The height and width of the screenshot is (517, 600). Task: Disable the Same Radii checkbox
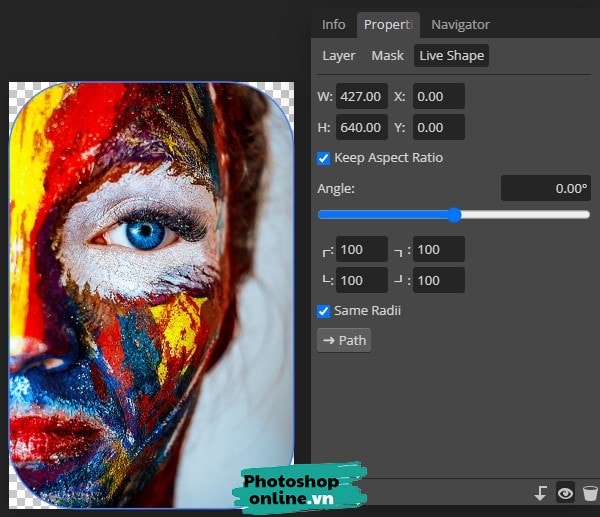324,311
